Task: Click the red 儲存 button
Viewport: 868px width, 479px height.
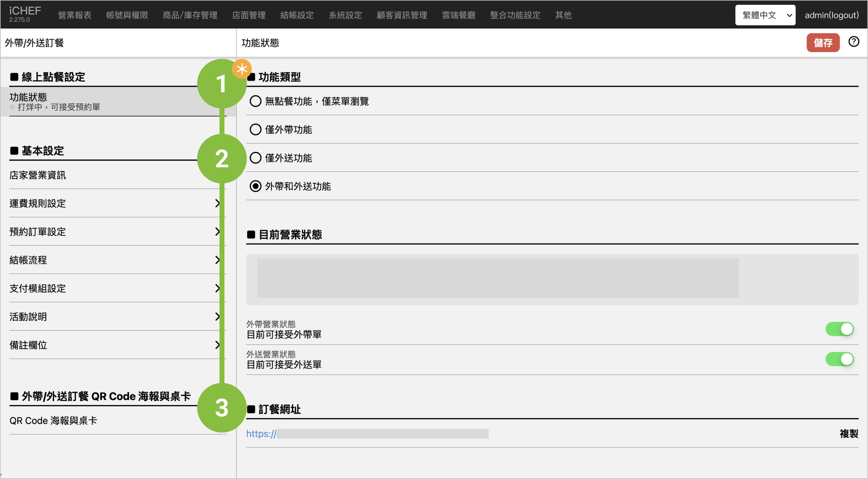Action: point(822,43)
